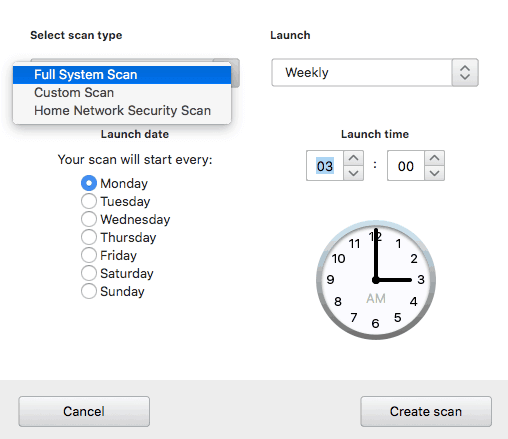Viewport: 508px width, 439px height.
Task: Select Full System Scan option
Action: (x=122, y=75)
